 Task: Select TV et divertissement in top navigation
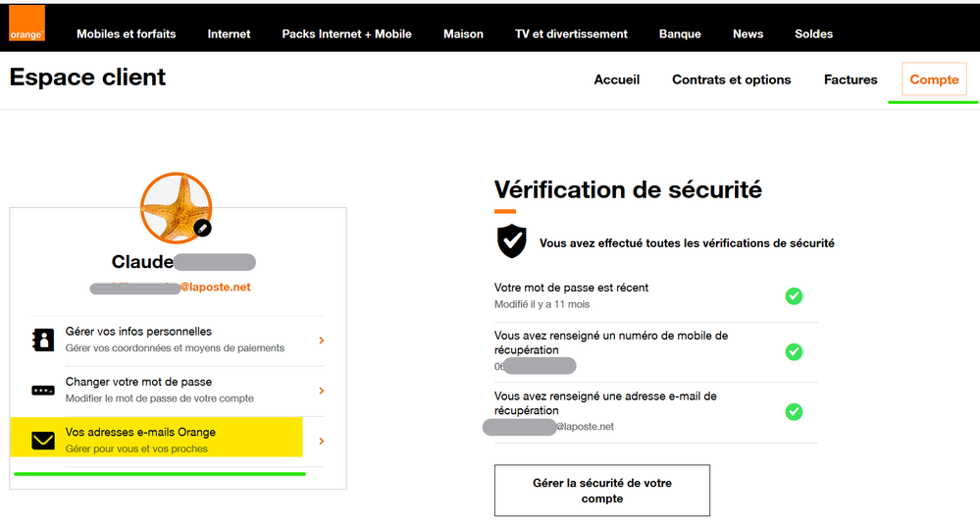click(x=571, y=33)
